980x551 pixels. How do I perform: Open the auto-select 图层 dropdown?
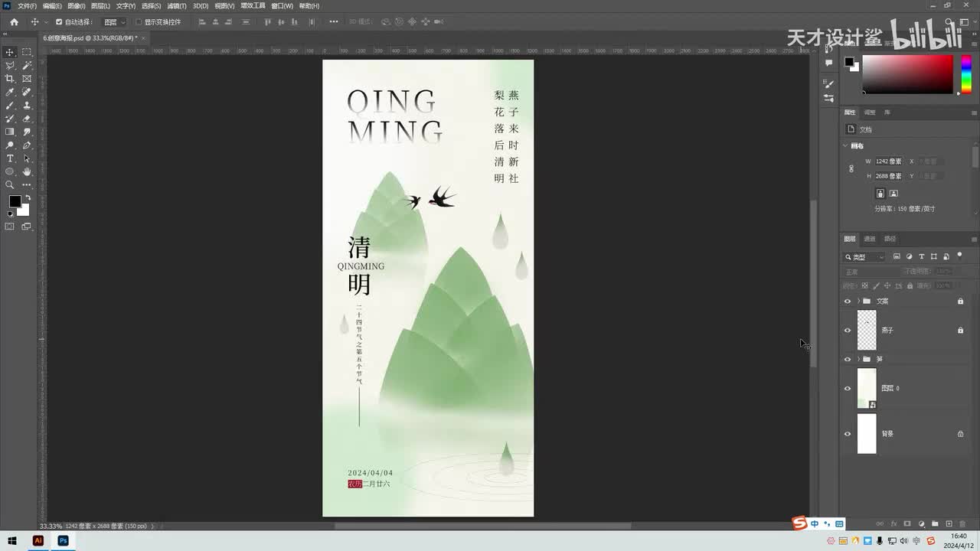pyautogui.click(x=114, y=22)
